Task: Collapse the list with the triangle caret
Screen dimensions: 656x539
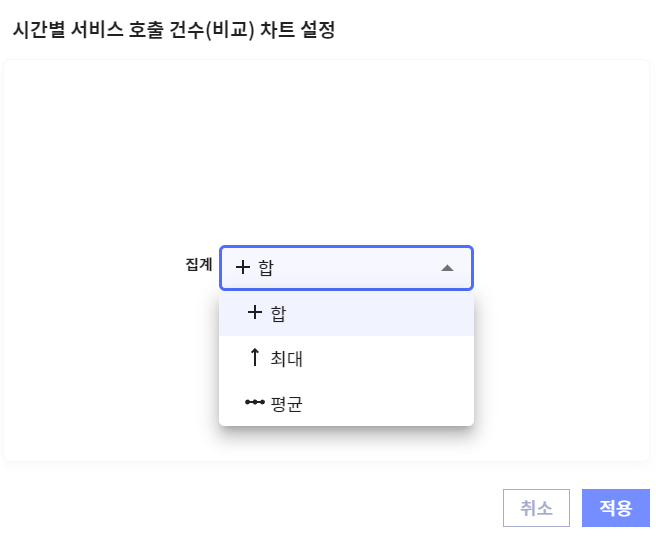Action: 447,268
